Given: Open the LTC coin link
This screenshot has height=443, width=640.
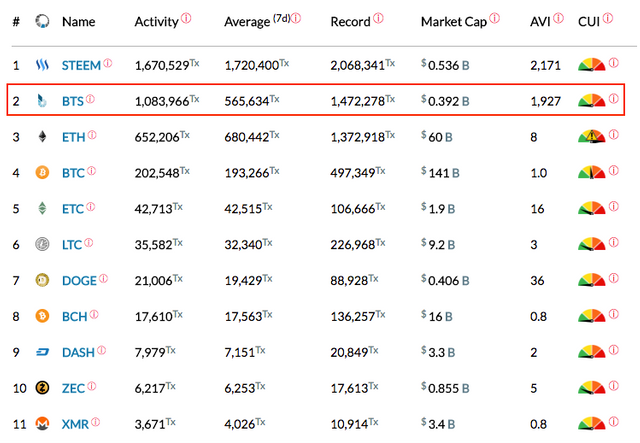Looking at the screenshot, I should pyautogui.click(x=72, y=245).
